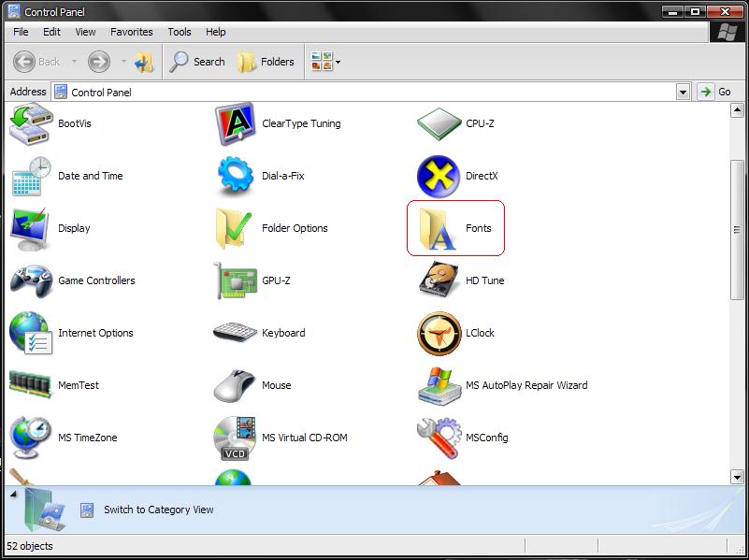The image size is (749, 560).
Task: Select the "ClearType Tuning" label
Action: (x=301, y=123)
